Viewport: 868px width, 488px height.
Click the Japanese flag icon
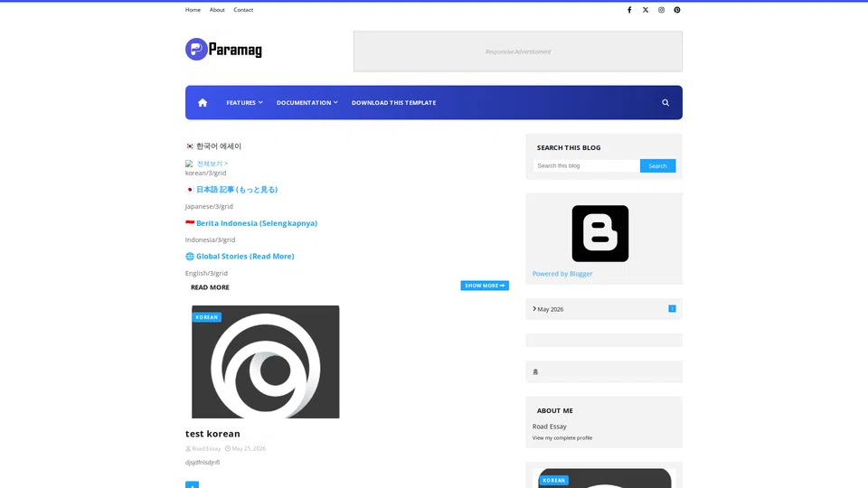point(190,189)
